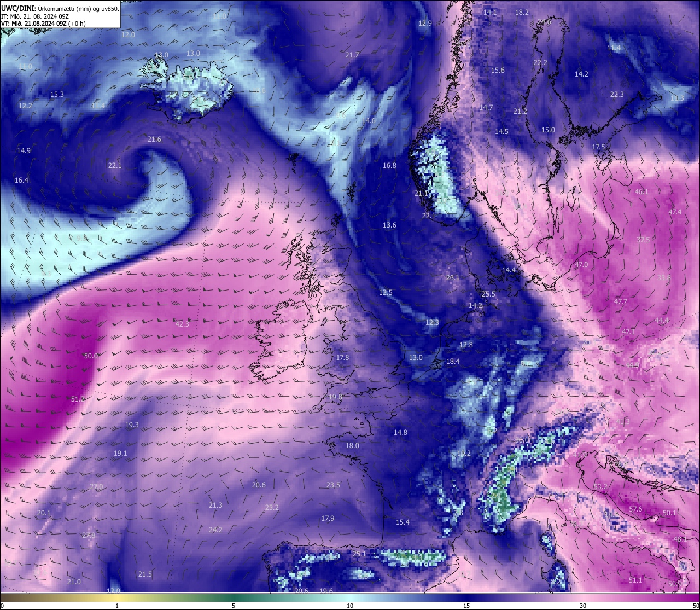Click the 14.9 value label

click(x=24, y=150)
